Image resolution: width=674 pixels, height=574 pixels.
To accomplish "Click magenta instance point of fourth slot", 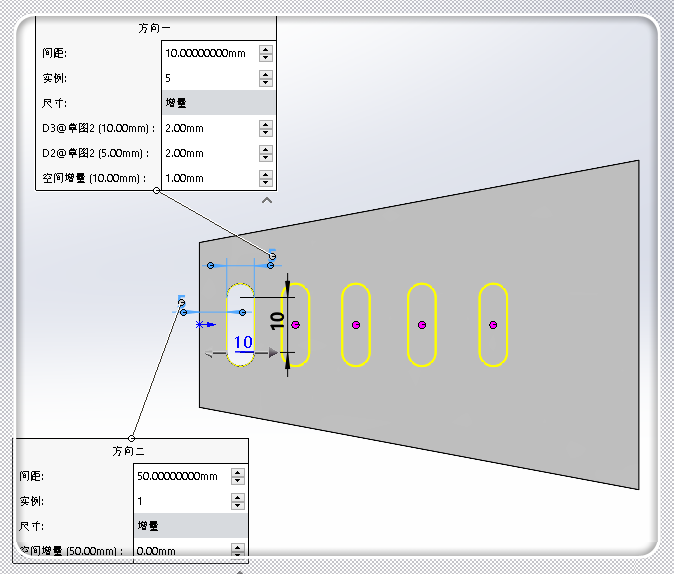I will tap(422, 325).
